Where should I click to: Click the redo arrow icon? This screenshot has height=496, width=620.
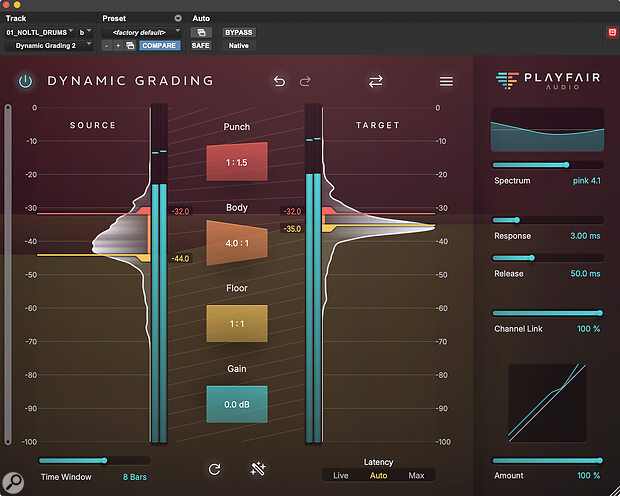click(306, 81)
